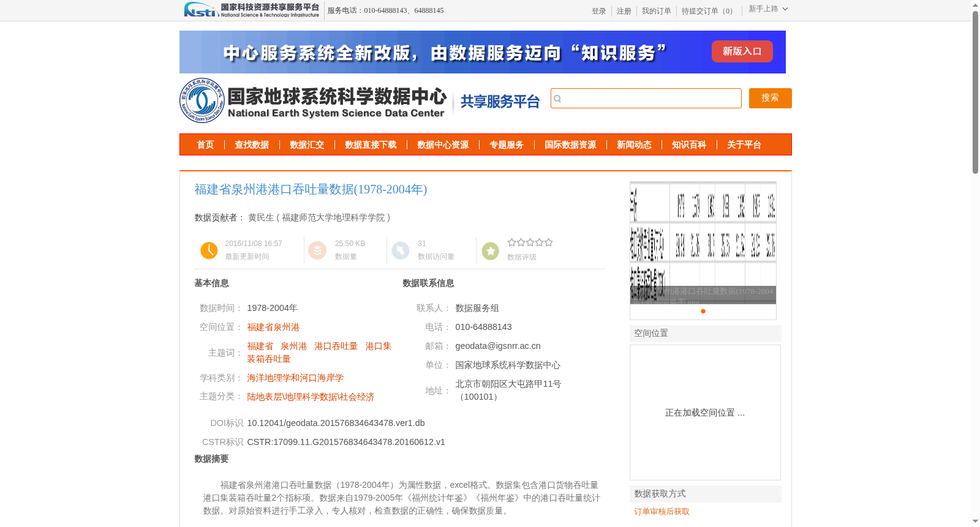
Task: Click the orange carousel indicator dot
Action: tap(703, 312)
